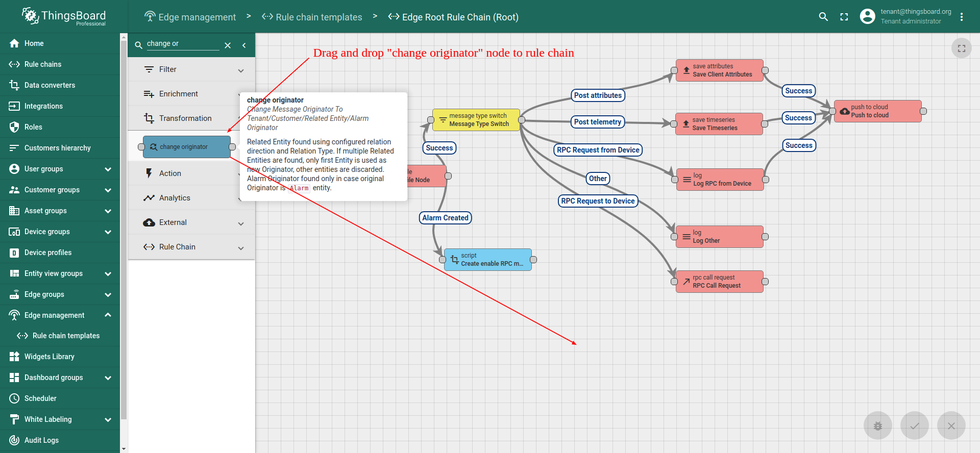Open the user profile avatar icon
Viewport: 980px width, 453px height.
point(867,17)
